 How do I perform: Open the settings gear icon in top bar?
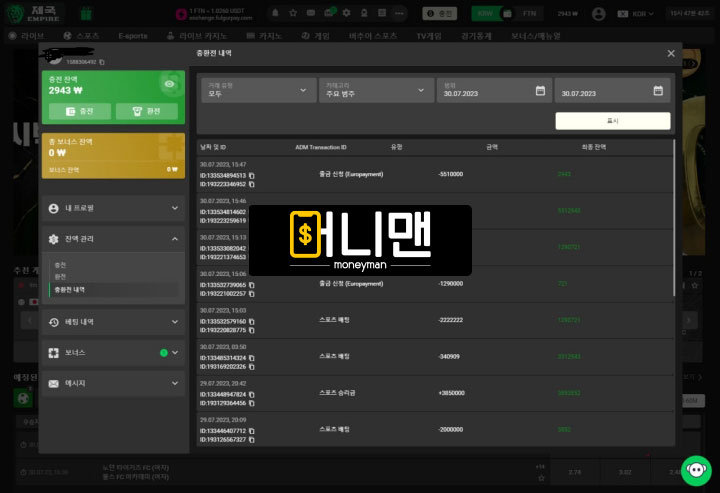point(346,13)
